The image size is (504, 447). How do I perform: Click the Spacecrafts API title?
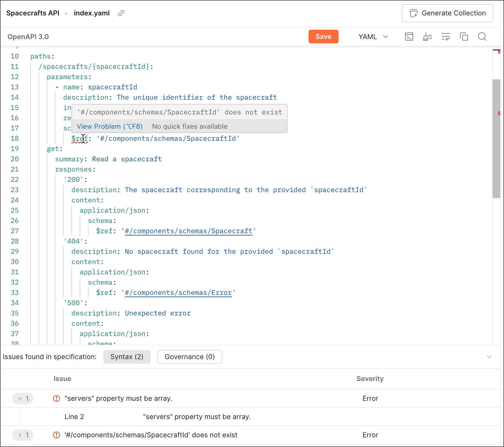33,13
